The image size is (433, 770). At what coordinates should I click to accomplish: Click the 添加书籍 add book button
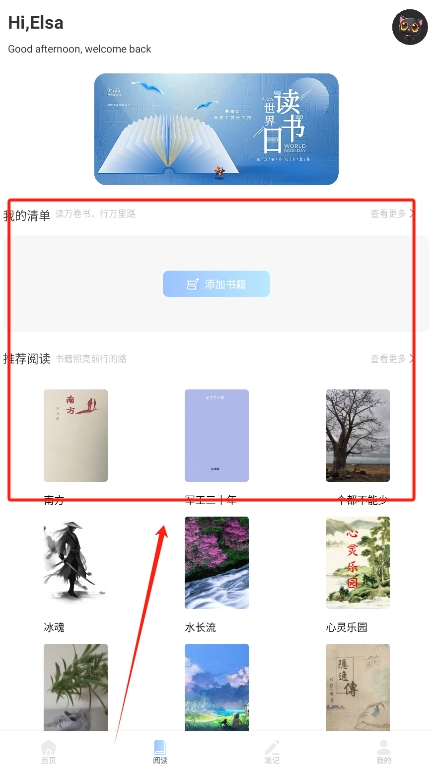[x=216, y=284]
